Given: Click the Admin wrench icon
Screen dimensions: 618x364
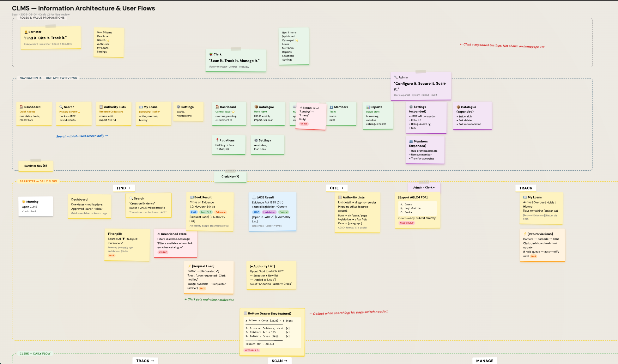Looking at the screenshot, I should click(396, 77).
